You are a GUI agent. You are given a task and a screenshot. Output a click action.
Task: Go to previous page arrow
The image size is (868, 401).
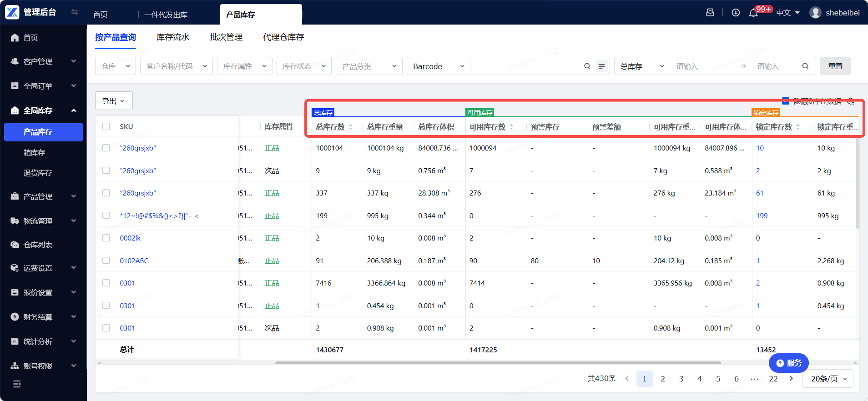click(627, 379)
